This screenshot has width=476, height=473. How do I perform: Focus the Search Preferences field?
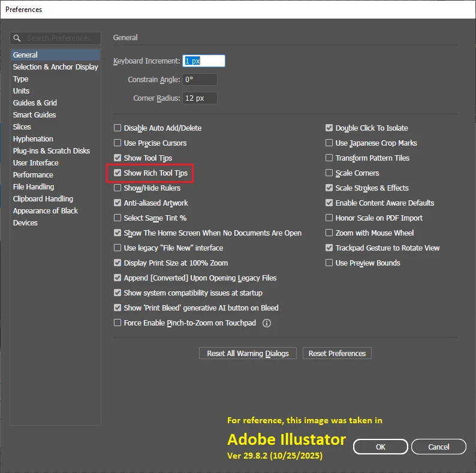click(56, 38)
